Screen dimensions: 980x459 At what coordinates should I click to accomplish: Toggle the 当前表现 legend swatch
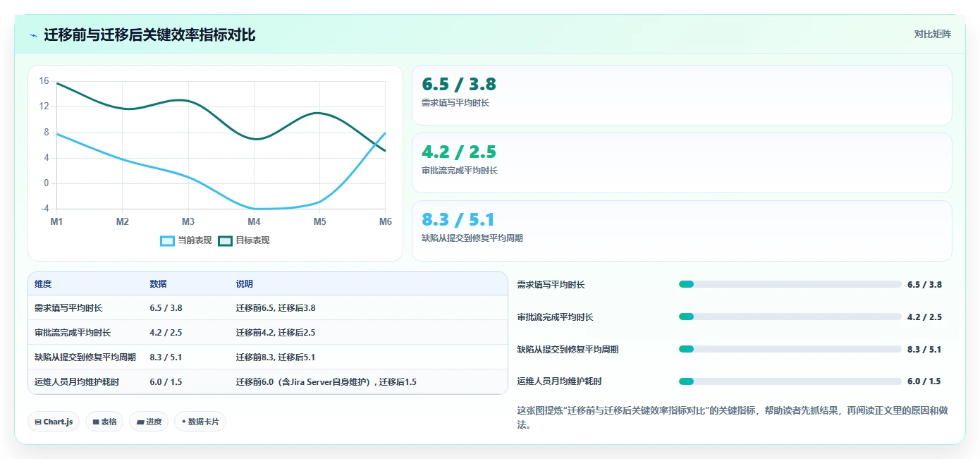point(167,240)
